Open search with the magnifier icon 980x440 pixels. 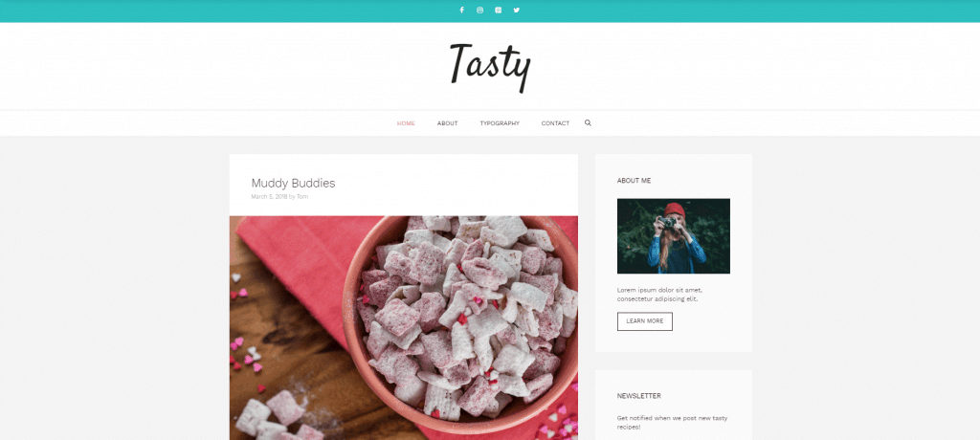tap(588, 123)
